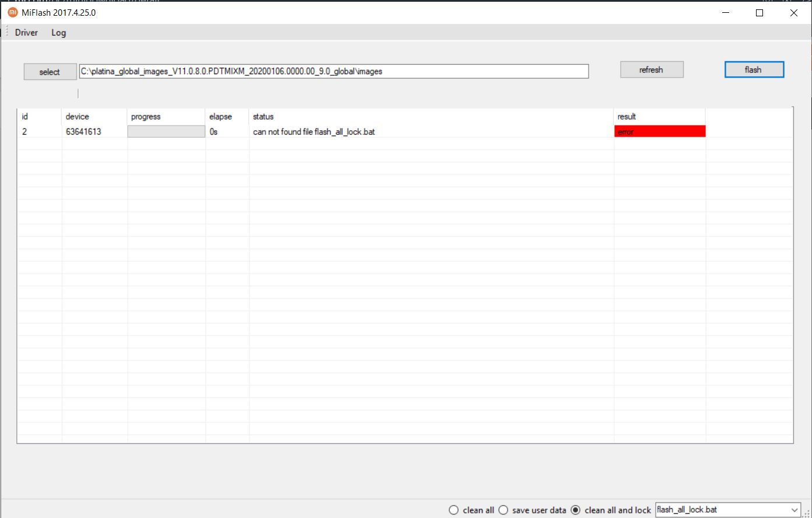The image size is (812, 518).
Task: Select device 63641613 cell
Action: pos(94,132)
